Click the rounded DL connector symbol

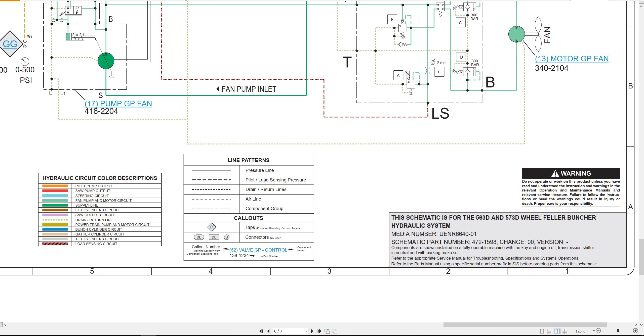(x=199, y=237)
